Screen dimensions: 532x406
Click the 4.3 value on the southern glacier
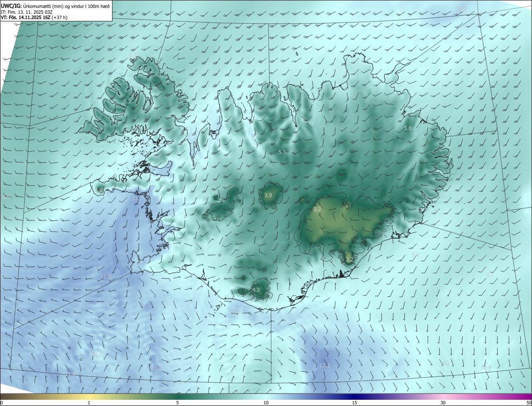[256, 290]
